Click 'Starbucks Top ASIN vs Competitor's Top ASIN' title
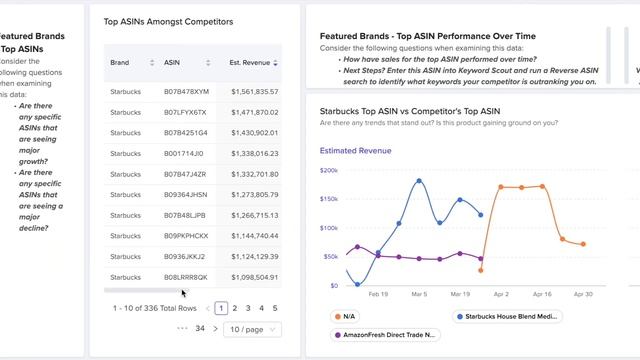 pyautogui.click(x=410, y=111)
